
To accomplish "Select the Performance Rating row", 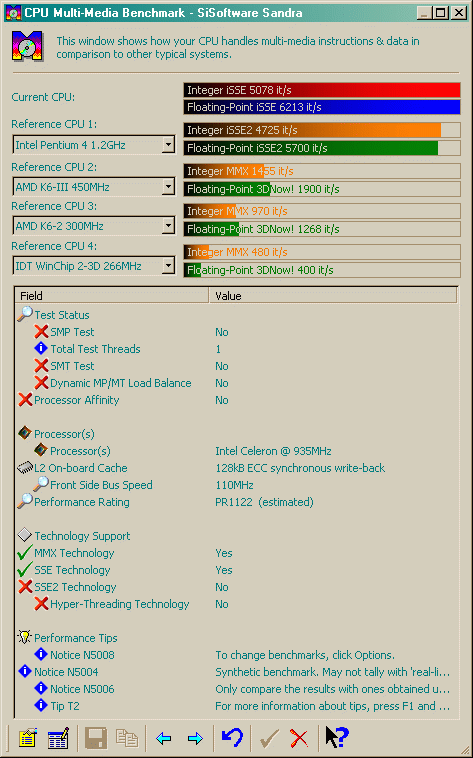I will click(236, 502).
